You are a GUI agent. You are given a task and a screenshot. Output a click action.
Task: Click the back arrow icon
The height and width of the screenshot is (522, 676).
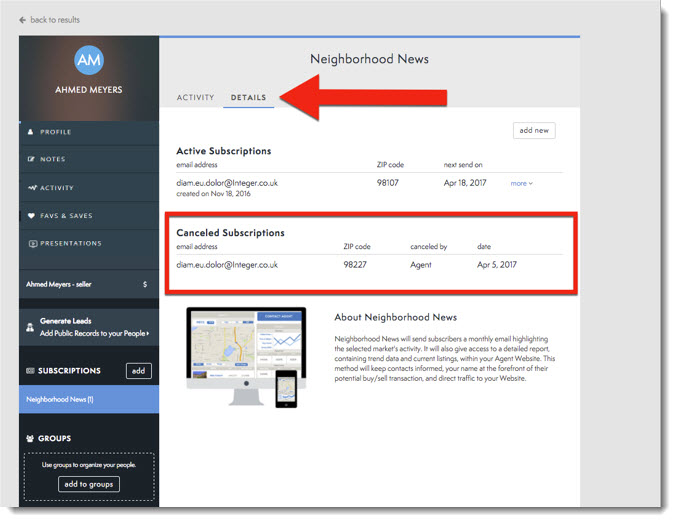[22, 20]
